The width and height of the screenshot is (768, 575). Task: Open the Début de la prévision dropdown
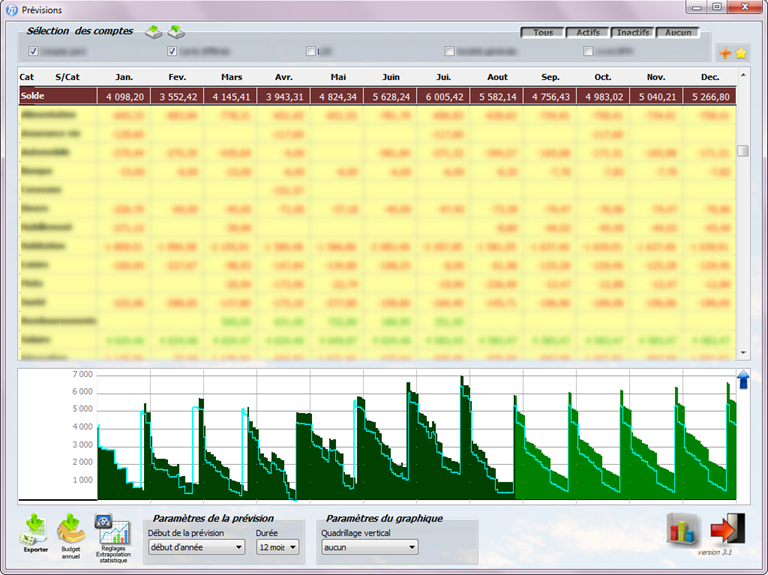coord(196,547)
